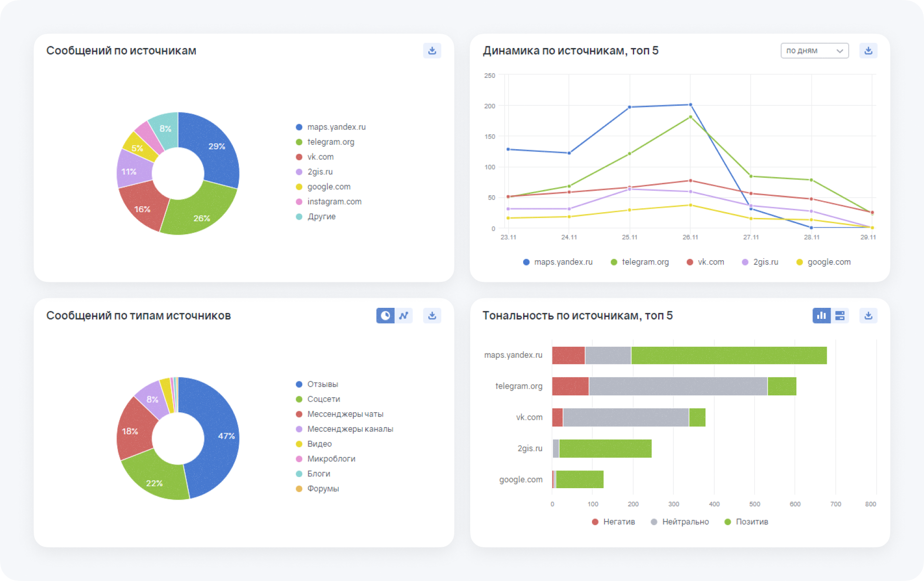Image resolution: width=924 pixels, height=581 pixels.
Task: Download the 'Сообщений по источникам' chart
Action: (432, 51)
